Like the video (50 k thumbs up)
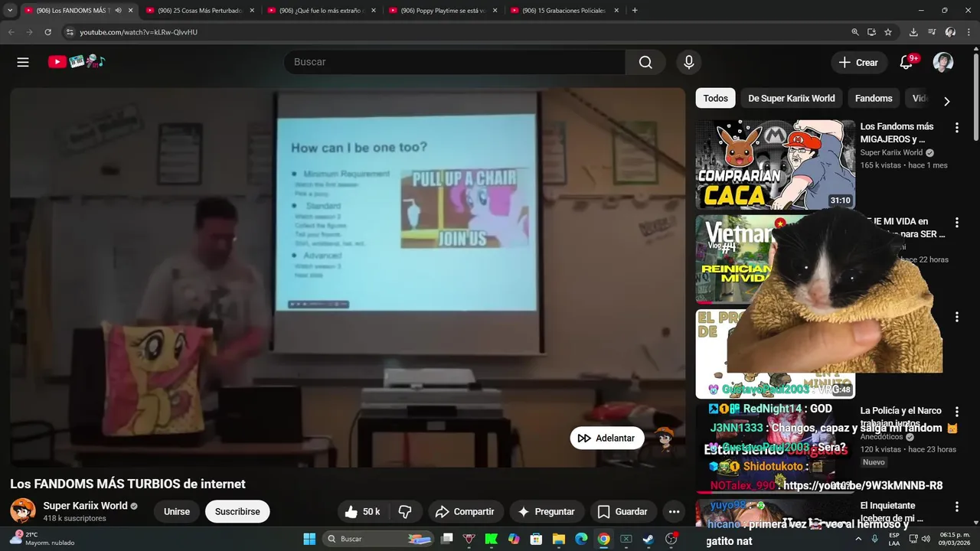 pos(363,511)
